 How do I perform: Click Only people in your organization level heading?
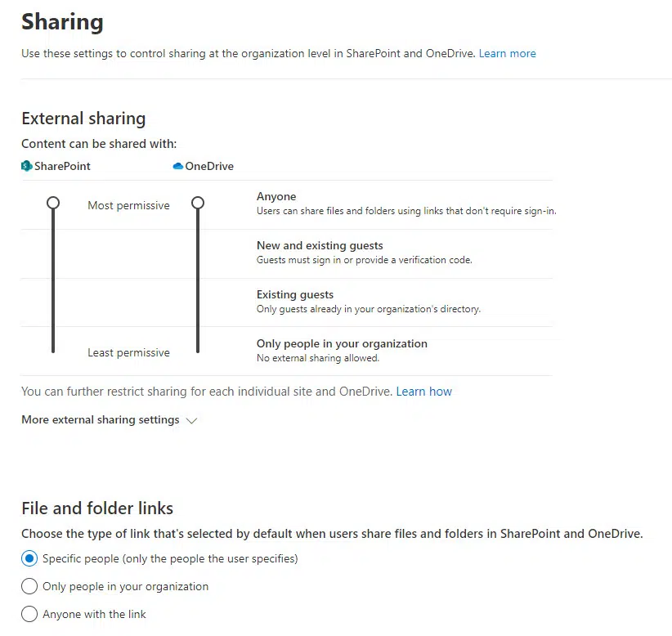click(x=342, y=343)
